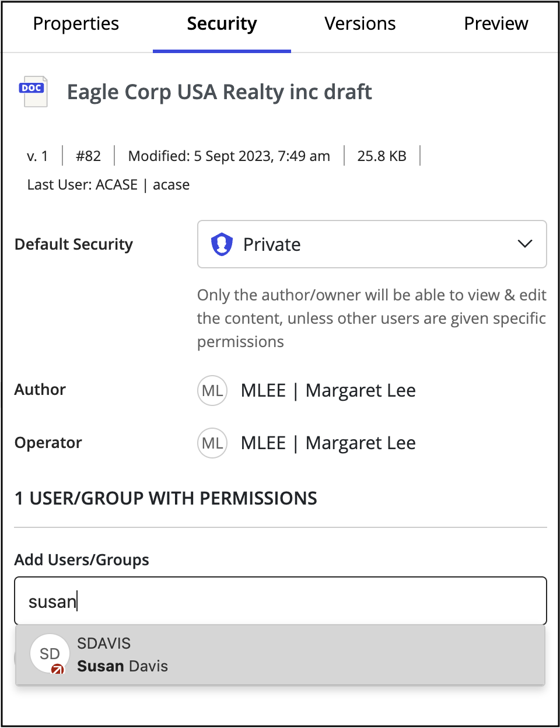Image resolution: width=560 pixels, height=728 pixels.
Task: Expand the Default Security dropdown arrow
Action: pos(525,244)
